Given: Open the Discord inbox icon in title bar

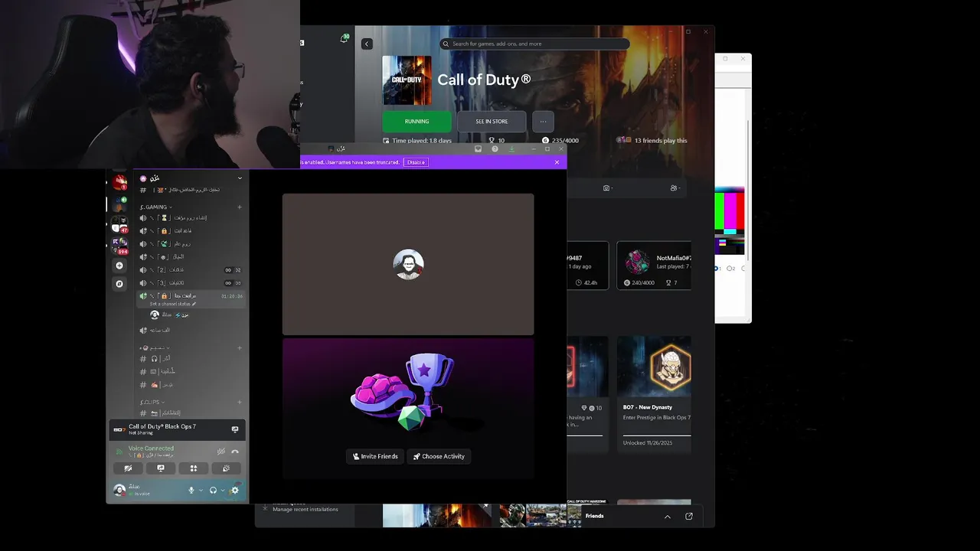Looking at the screenshot, I should tap(478, 148).
